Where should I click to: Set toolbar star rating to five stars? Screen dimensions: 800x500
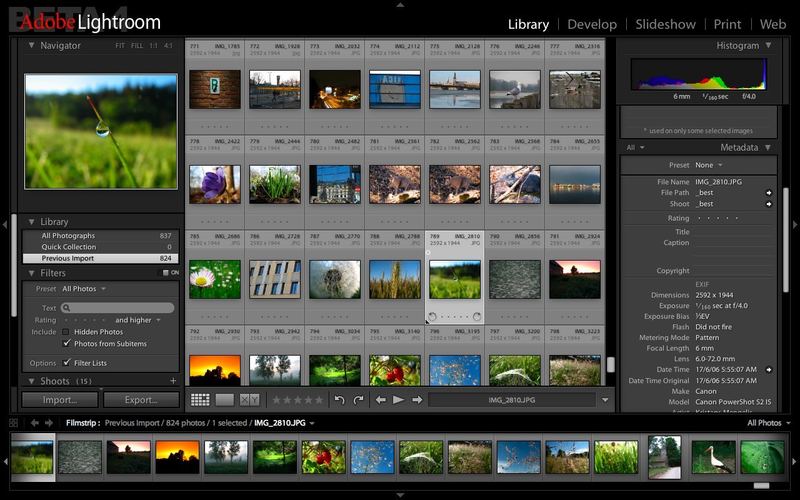[321, 400]
